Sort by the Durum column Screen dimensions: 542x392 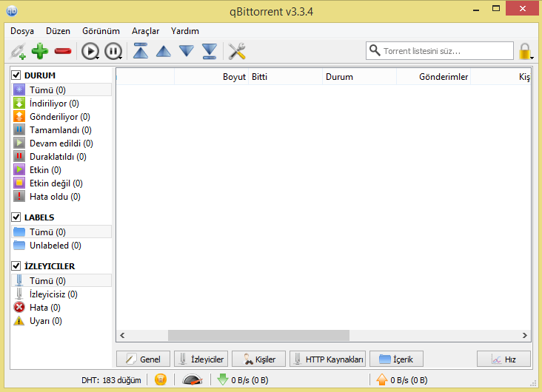click(x=360, y=77)
